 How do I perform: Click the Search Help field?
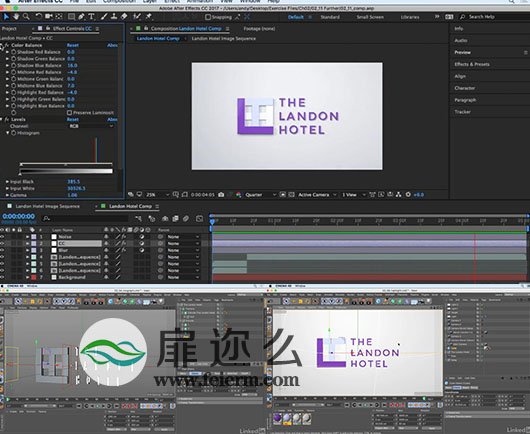(x=493, y=17)
